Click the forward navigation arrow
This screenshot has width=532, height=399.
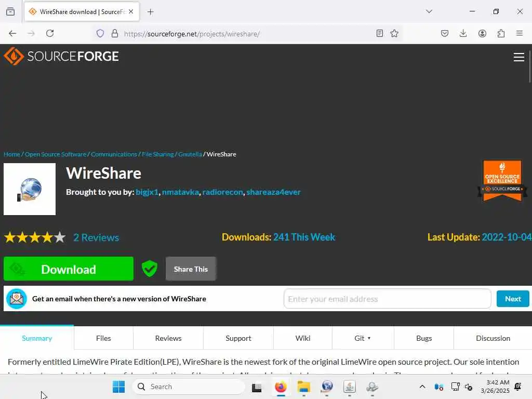coord(31,33)
